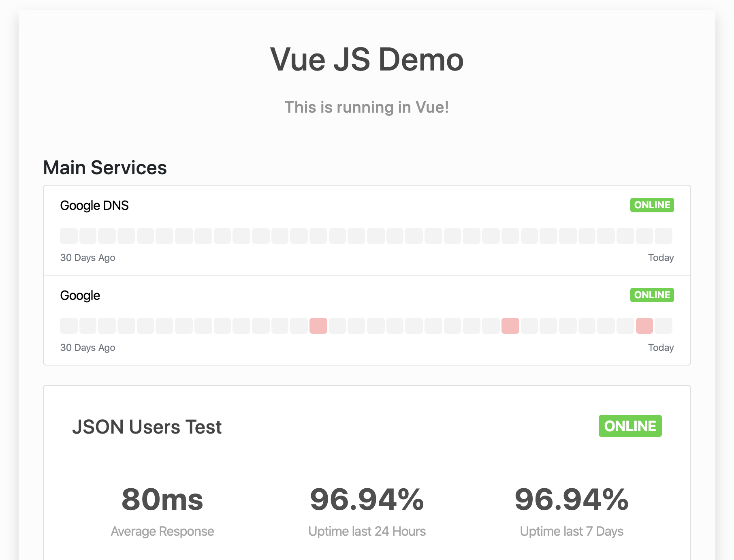Click the ONLINE badge for Google
734x560 pixels.
651,295
